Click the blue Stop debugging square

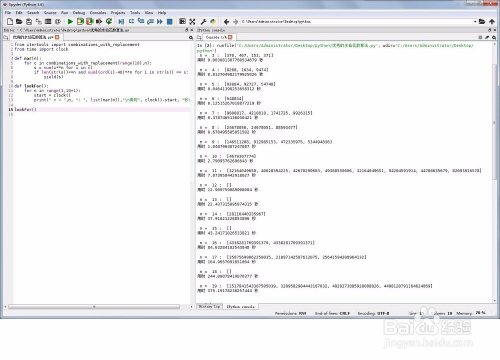coord(170,22)
